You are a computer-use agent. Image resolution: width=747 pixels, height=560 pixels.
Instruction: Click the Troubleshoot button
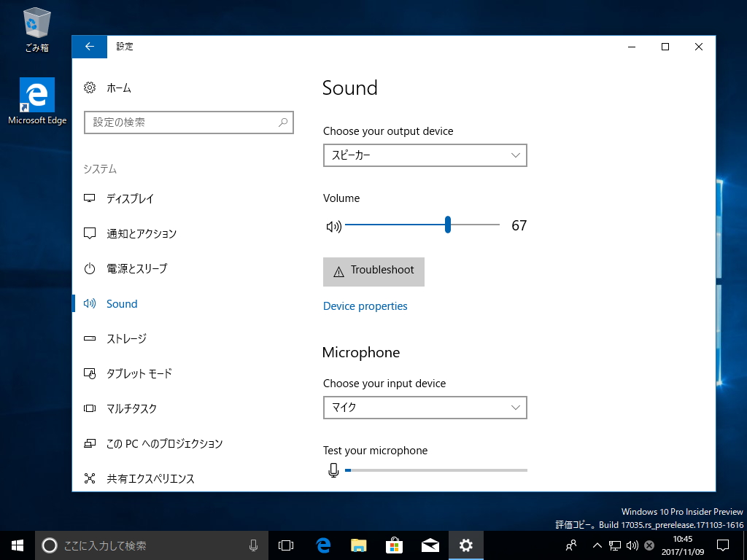pyautogui.click(x=373, y=272)
